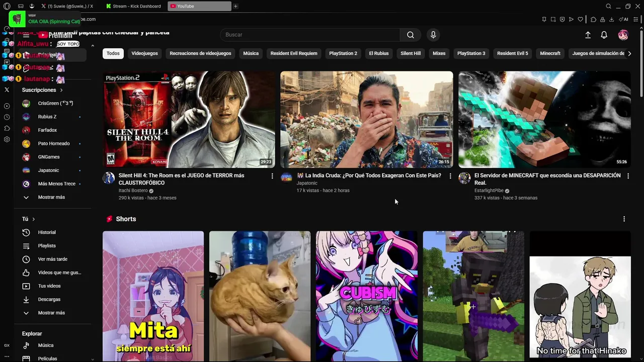
Task: Open the browser downloads arrow icon
Action: point(611,19)
